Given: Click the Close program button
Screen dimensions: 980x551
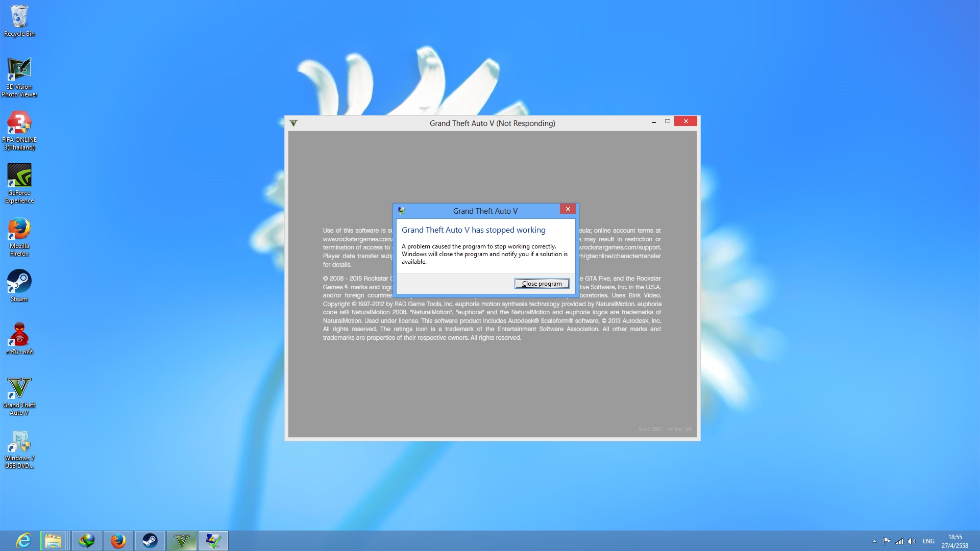Looking at the screenshot, I should coord(542,284).
